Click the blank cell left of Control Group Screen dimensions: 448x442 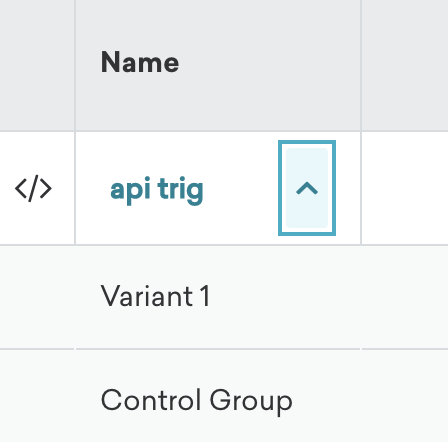pyautogui.click(x=37, y=396)
